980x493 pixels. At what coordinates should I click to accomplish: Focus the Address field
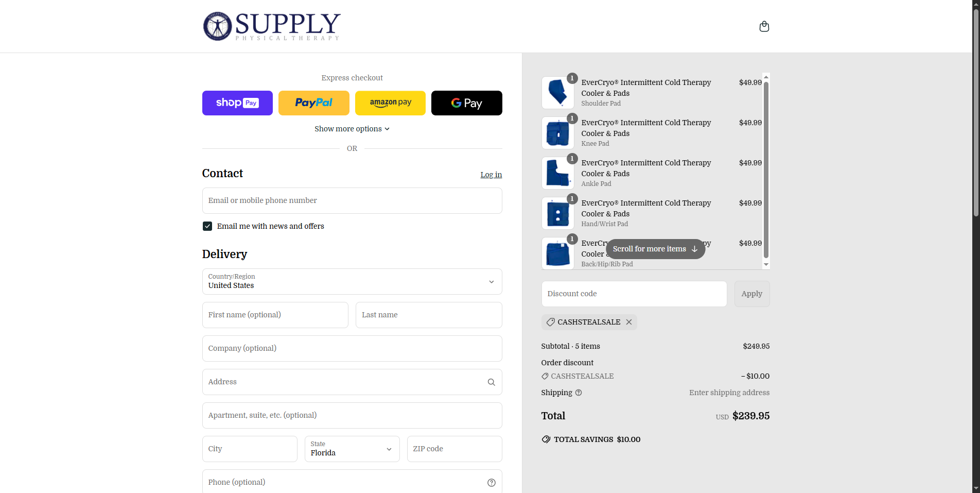[x=352, y=382]
